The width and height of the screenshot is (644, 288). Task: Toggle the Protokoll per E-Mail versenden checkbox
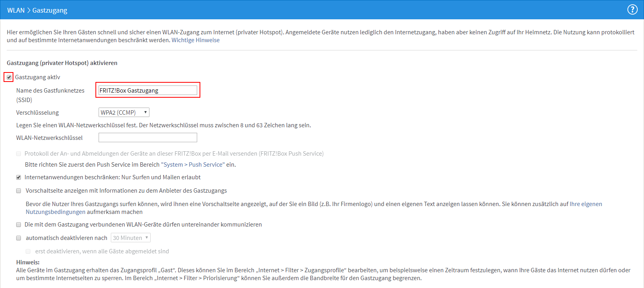coord(19,154)
